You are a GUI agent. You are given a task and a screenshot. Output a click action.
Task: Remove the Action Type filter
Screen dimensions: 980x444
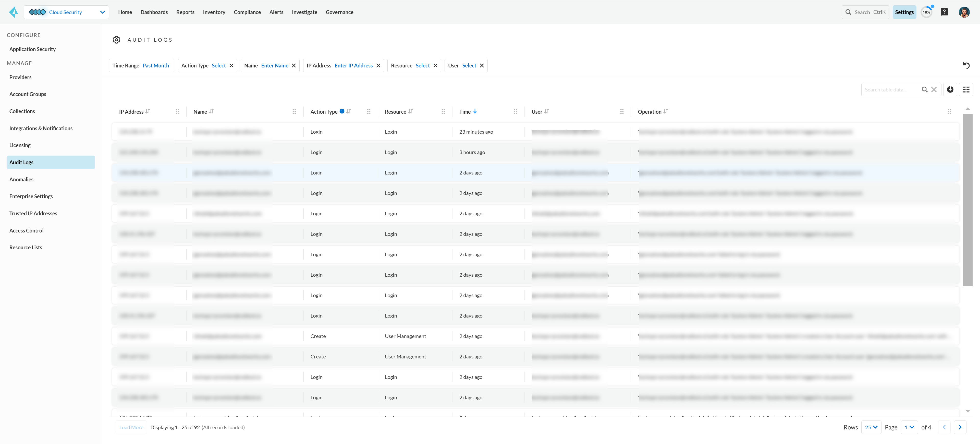click(231, 65)
